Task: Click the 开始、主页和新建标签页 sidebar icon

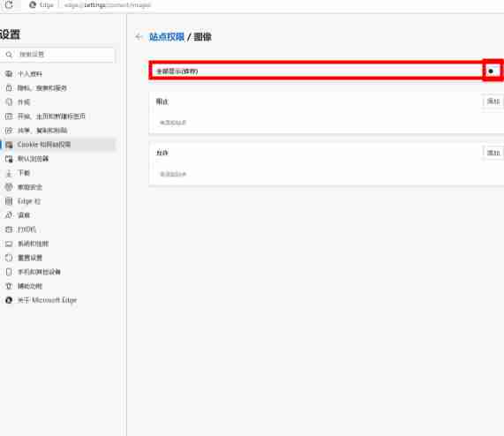Action: coord(9,117)
